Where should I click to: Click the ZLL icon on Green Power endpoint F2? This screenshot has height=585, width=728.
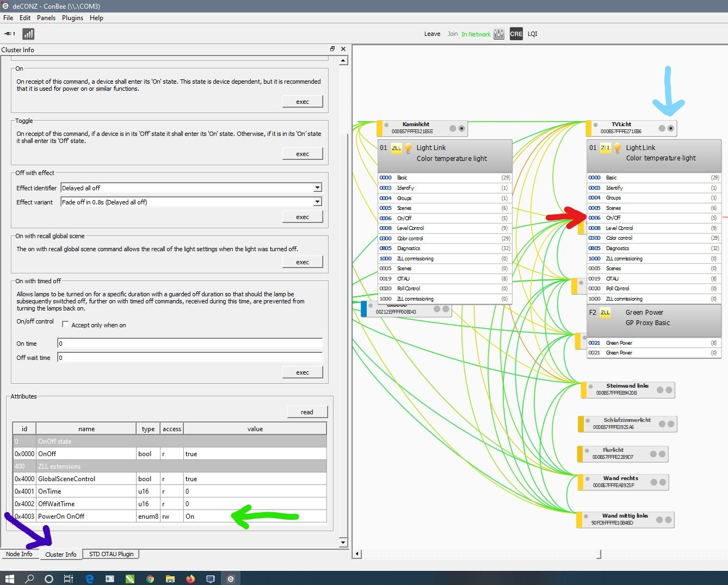coord(605,313)
